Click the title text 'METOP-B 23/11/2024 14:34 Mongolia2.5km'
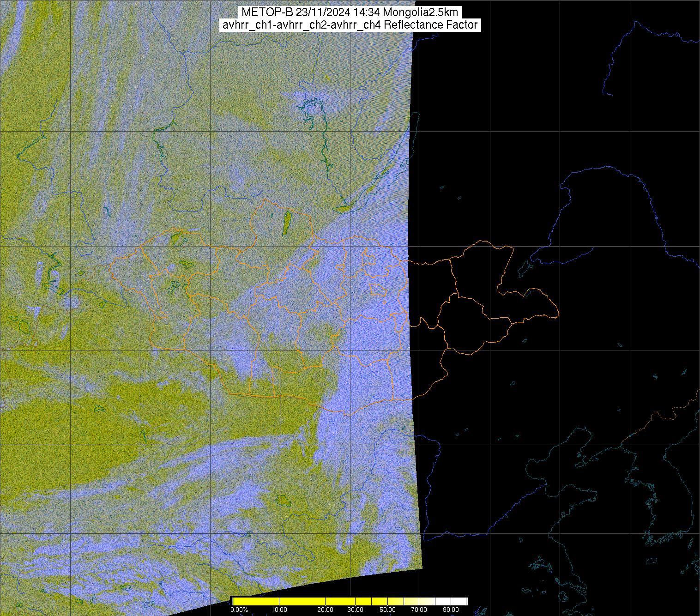The width and height of the screenshot is (700, 616). 350,12
